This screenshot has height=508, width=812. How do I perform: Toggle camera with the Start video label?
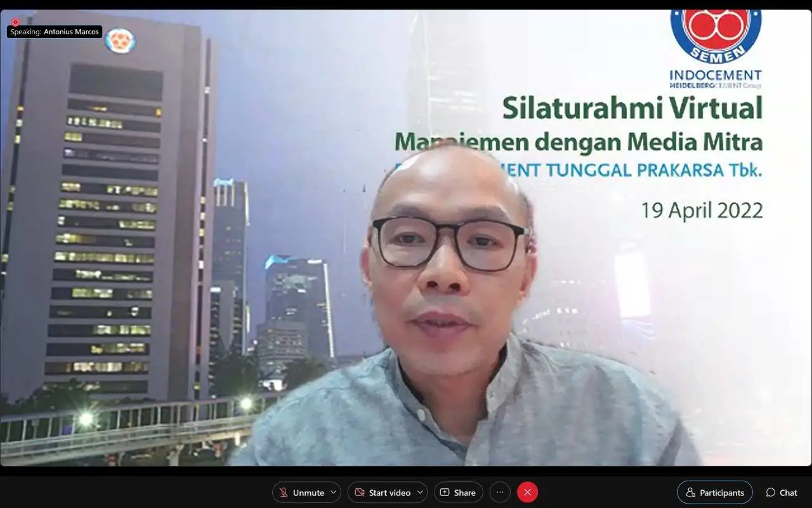click(390, 493)
